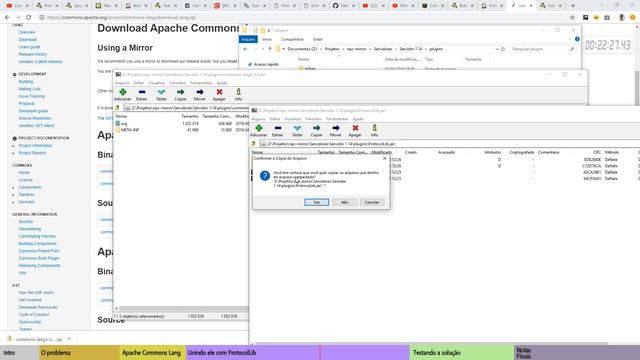Click refresh icon beside Explorer address bar
Screen dimensions: 640x360
503,49
